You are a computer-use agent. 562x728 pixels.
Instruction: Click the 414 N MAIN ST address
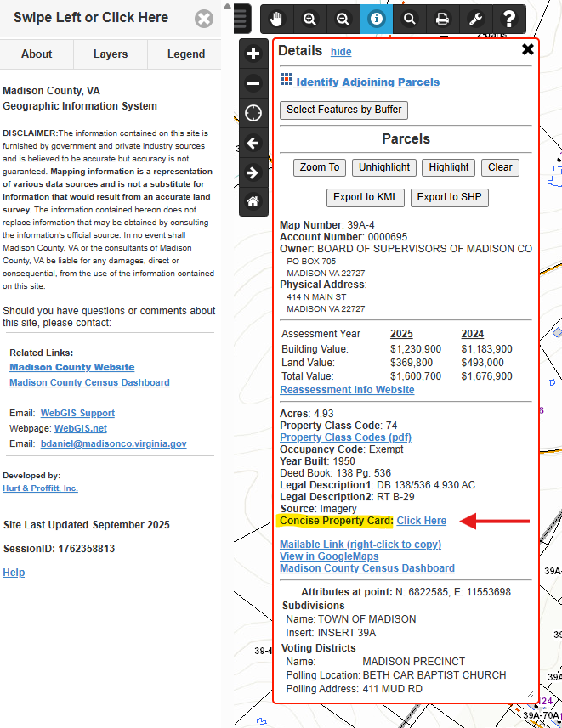pyautogui.click(x=316, y=297)
